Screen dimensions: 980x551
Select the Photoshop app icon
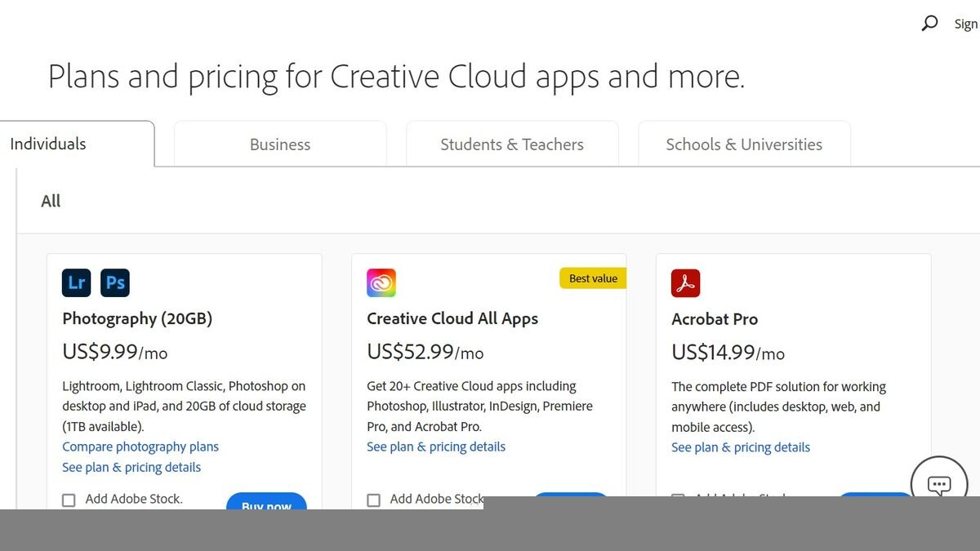(115, 282)
